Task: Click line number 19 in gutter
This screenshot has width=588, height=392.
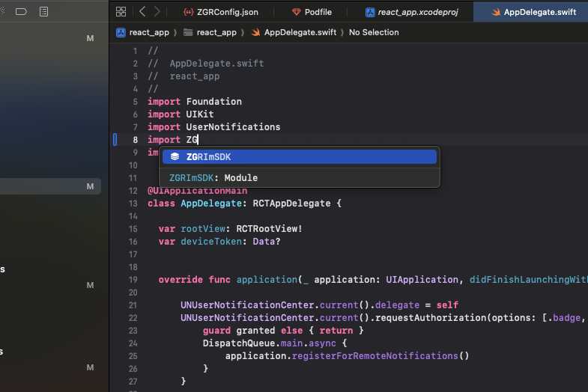Action: pyautogui.click(x=133, y=280)
